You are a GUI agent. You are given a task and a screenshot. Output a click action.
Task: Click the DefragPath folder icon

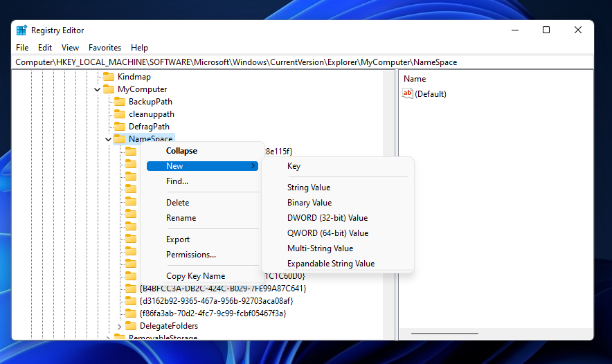[120, 127]
